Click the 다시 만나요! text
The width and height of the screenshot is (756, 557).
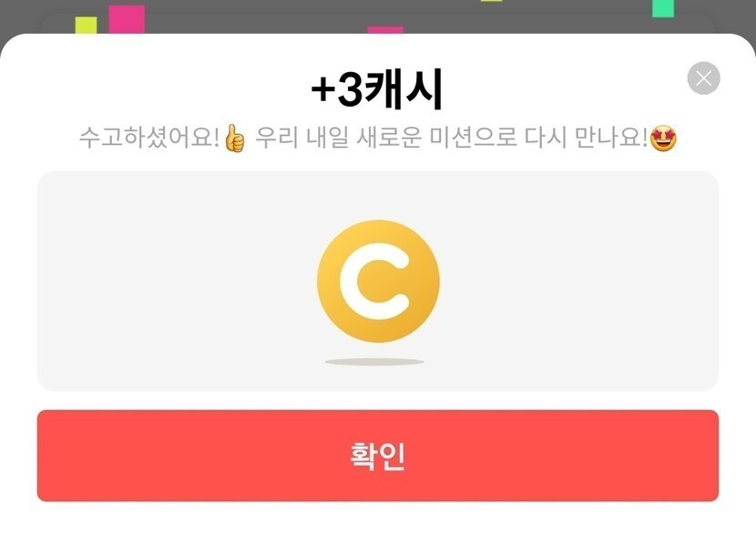(x=586, y=138)
